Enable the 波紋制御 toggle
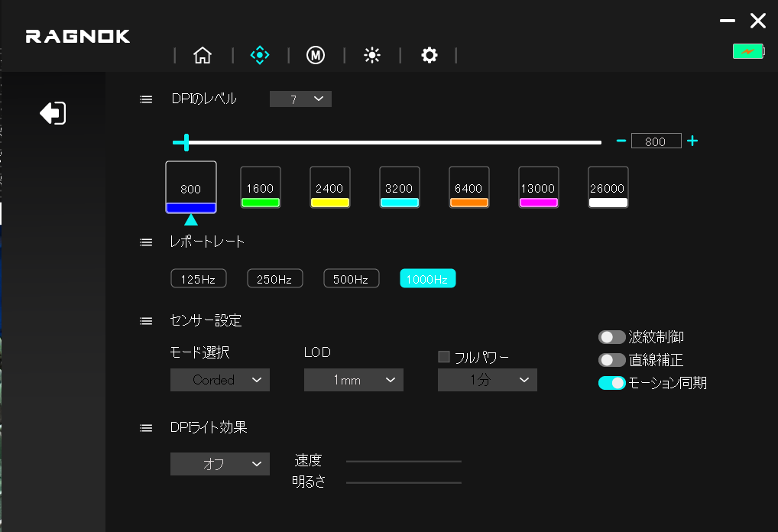Image resolution: width=778 pixels, height=532 pixels. click(612, 337)
